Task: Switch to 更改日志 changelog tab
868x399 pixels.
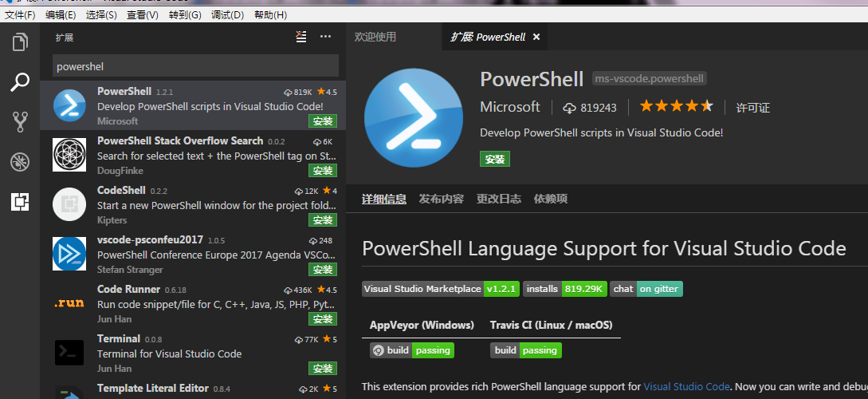Action: (x=499, y=199)
